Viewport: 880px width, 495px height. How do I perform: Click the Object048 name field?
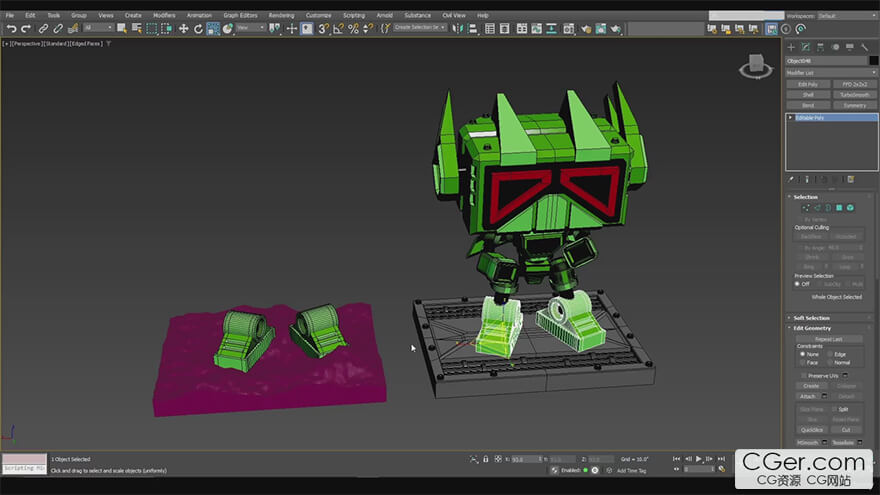826,61
